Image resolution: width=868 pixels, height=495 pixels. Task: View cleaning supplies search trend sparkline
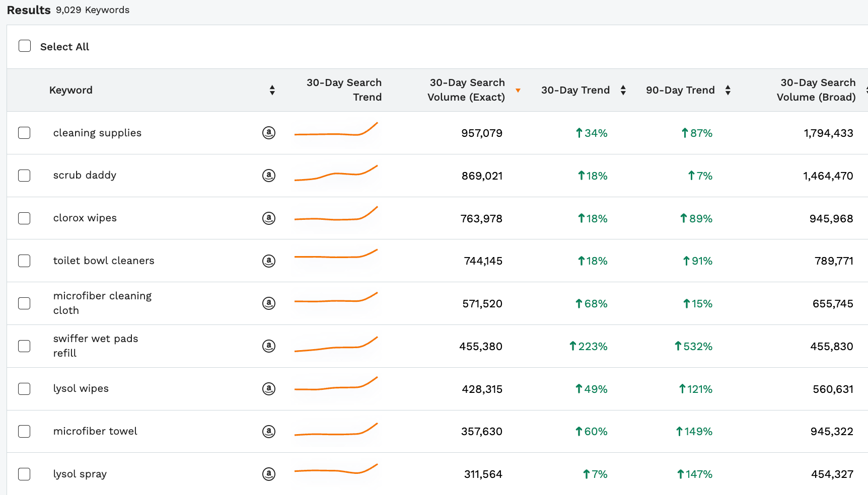coord(336,129)
